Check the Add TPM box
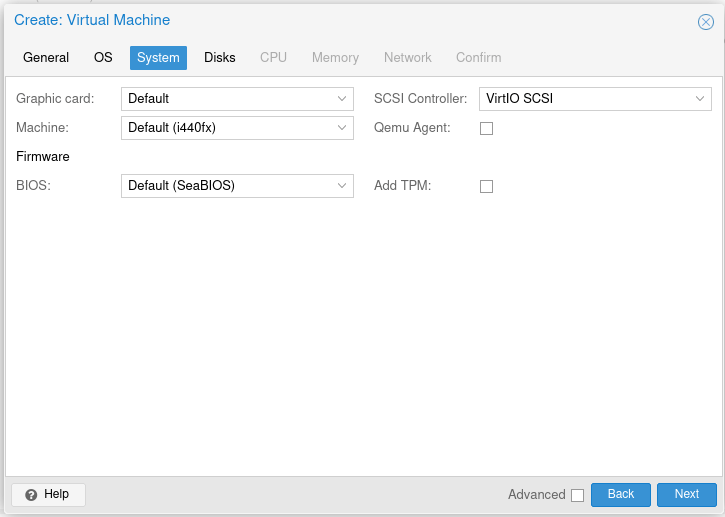The width and height of the screenshot is (725, 517). click(x=487, y=186)
